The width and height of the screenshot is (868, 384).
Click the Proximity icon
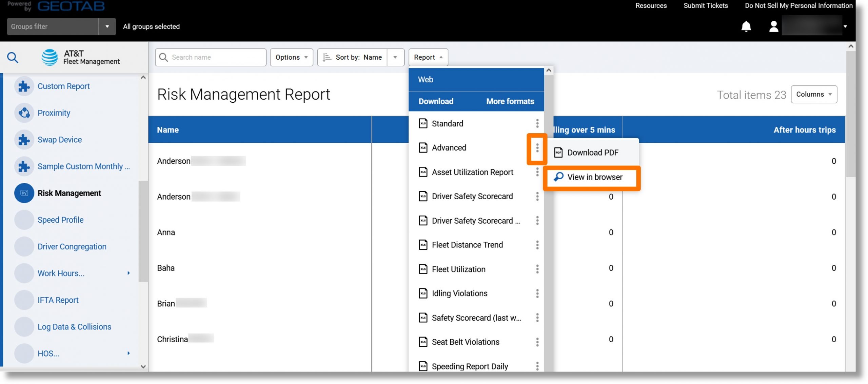tap(24, 113)
